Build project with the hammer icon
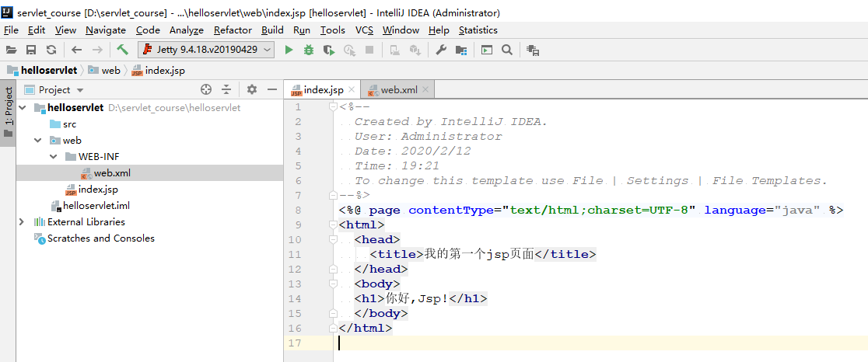The height and width of the screenshot is (362, 868). [x=123, y=50]
